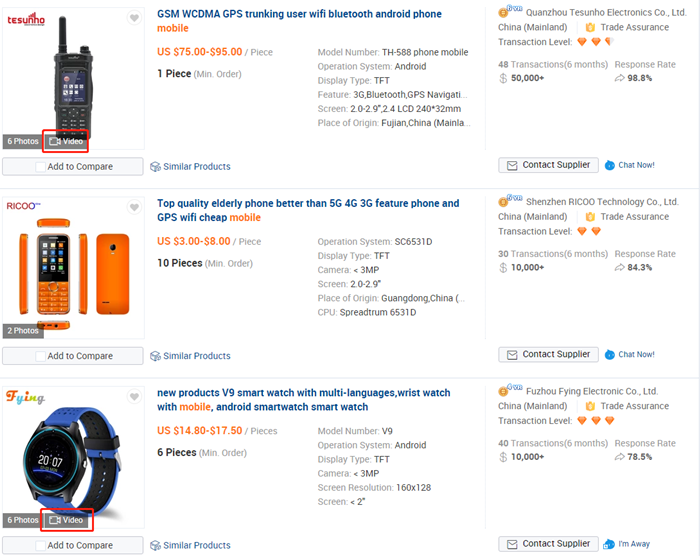Screen dimensions: 700x556
Task: Open the Fuzhou Fying Electronic company link
Action: tap(584, 391)
